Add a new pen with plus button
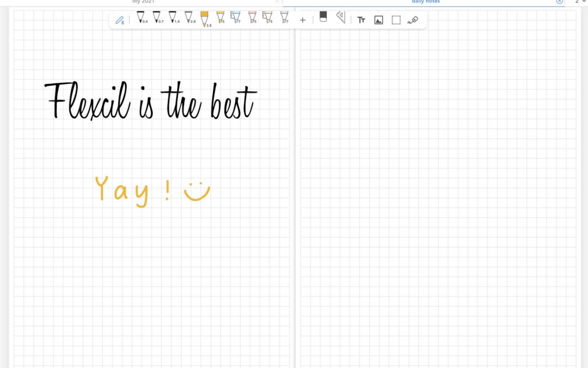The height and width of the screenshot is (368, 588). pos(303,20)
